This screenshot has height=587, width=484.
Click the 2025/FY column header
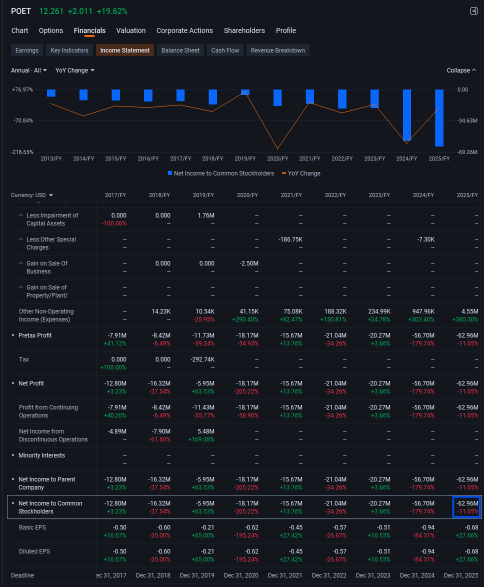click(x=467, y=195)
